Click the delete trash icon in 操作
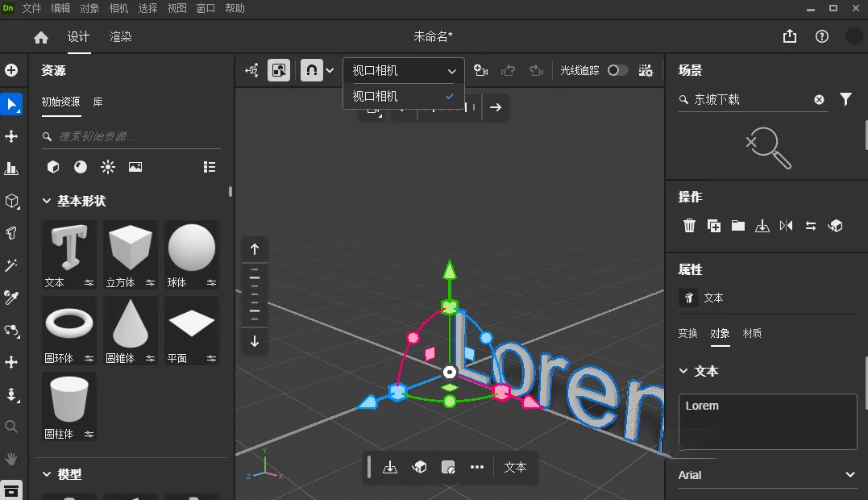Image resolution: width=868 pixels, height=500 pixels. pos(689,225)
